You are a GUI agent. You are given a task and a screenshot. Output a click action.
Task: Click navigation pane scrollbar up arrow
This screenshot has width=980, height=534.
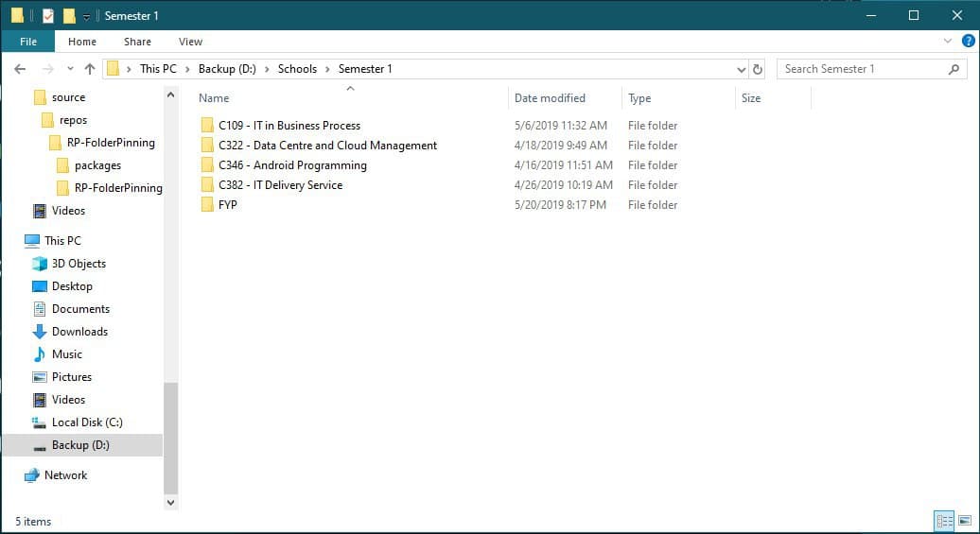(170, 95)
